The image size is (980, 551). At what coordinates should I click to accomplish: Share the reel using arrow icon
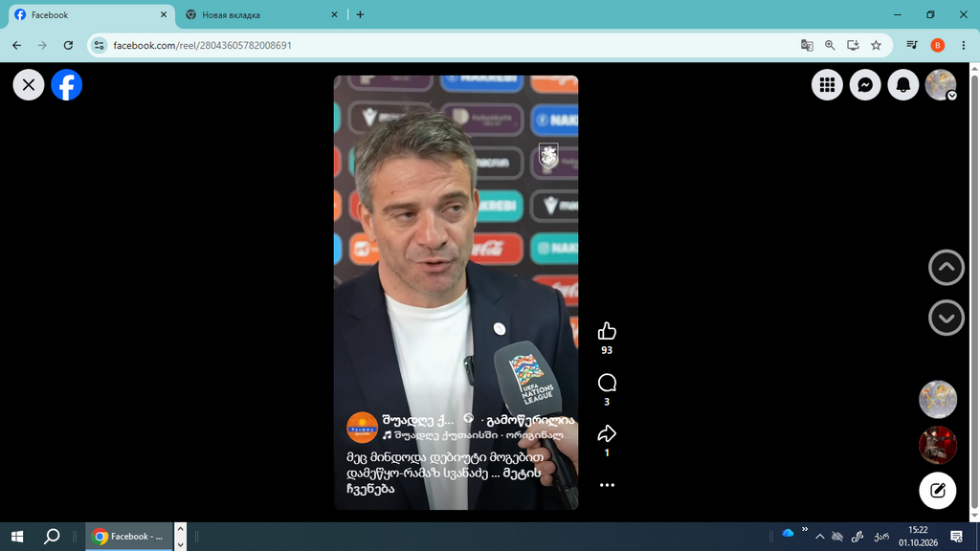pos(606,433)
